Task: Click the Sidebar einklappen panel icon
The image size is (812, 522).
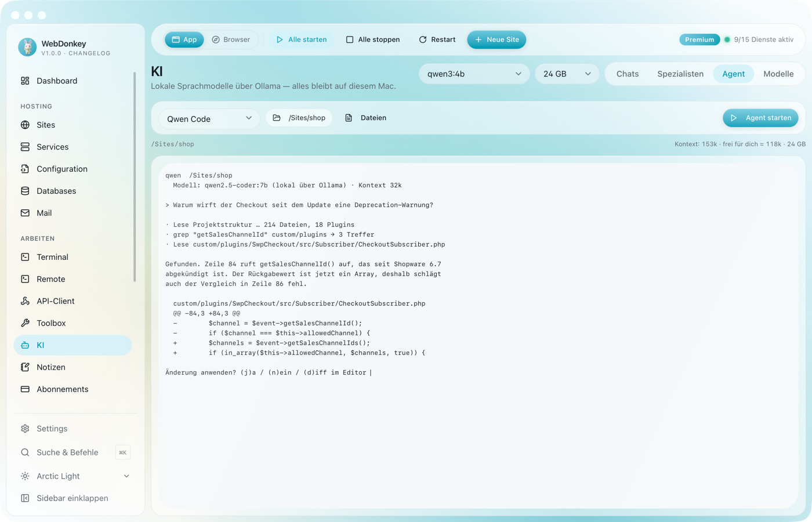Action: click(25, 498)
